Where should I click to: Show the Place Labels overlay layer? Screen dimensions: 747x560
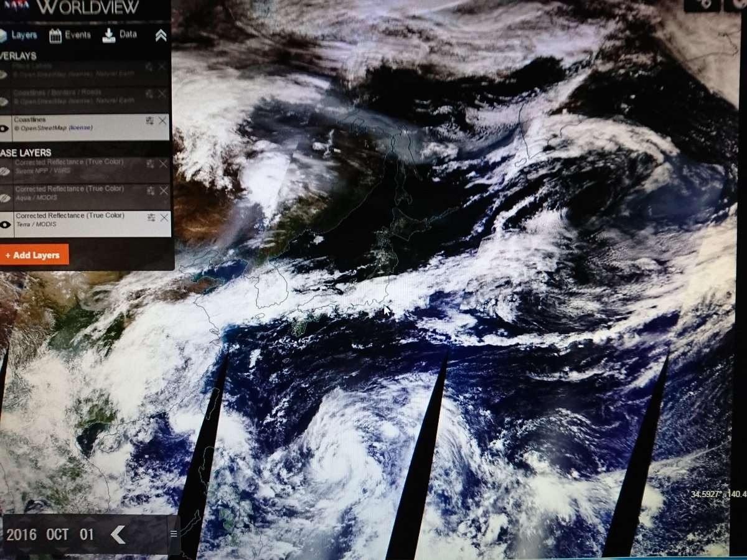(x=4, y=74)
